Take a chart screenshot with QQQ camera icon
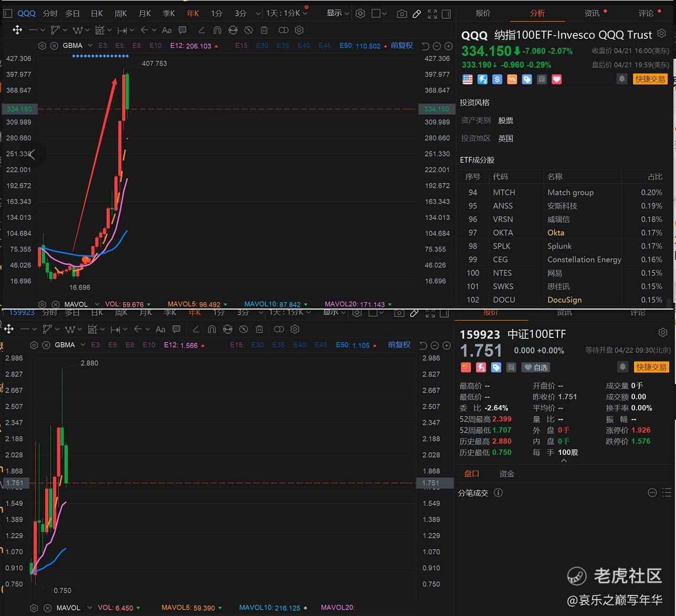Viewport: 676px width, 616px height. (x=402, y=14)
